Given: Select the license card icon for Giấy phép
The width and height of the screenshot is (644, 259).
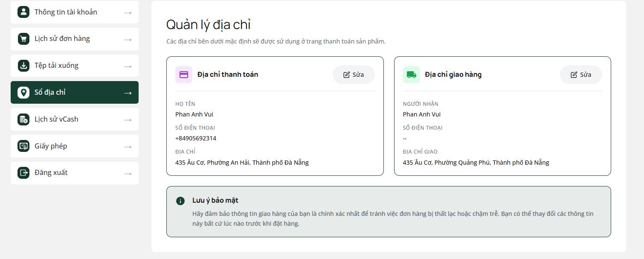Looking at the screenshot, I should (x=23, y=146).
